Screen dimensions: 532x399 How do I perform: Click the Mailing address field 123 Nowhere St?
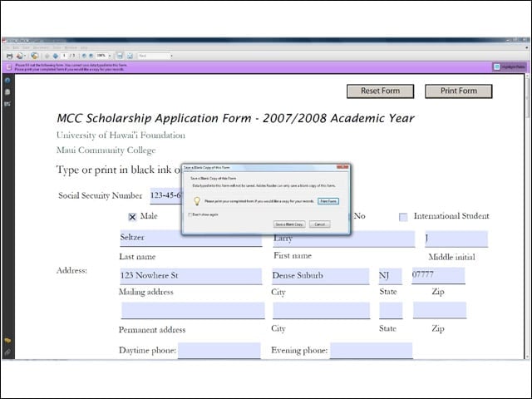tap(190, 276)
